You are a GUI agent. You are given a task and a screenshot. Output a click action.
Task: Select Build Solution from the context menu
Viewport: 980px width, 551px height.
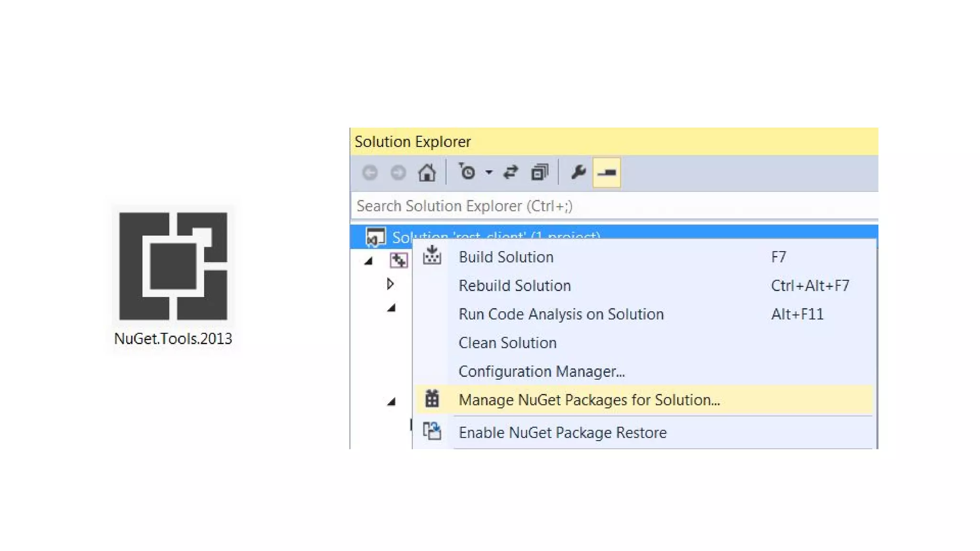(x=506, y=257)
